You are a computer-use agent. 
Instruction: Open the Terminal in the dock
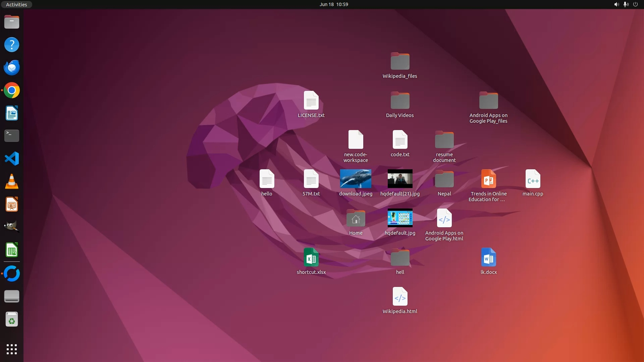(x=12, y=136)
